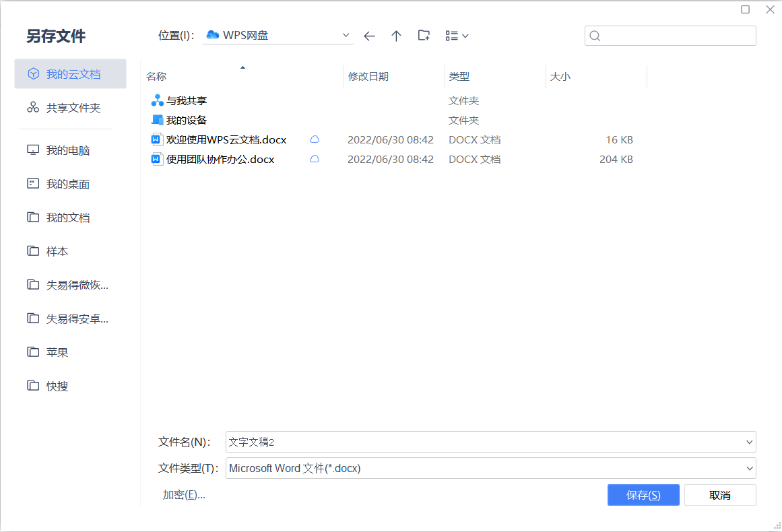The image size is (782, 532).
Task: Create a new folder with toolbar icon
Action: [424, 36]
